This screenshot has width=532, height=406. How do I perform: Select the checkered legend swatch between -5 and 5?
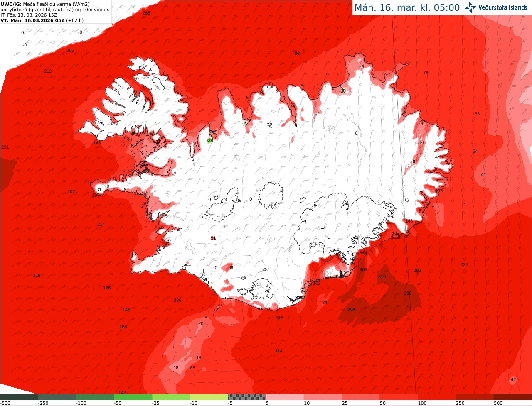[x=247, y=397]
